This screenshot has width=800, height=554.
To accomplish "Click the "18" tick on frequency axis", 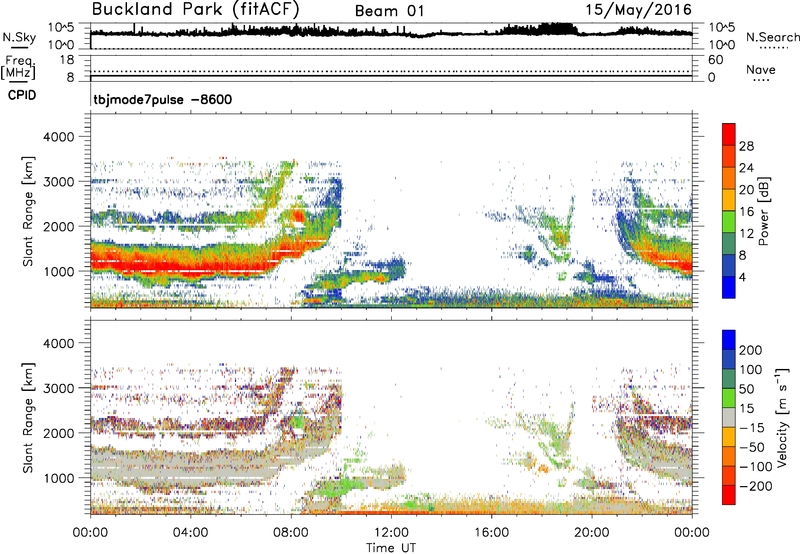I will tap(67, 60).
